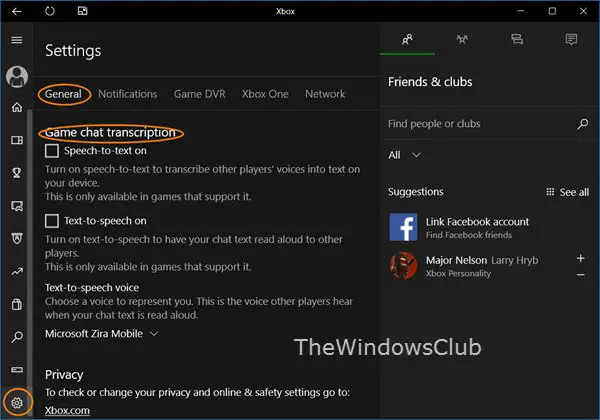Click See all suggestions
Image resolution: width=600 pixels, height=420 pixels.
coord(574,192)
